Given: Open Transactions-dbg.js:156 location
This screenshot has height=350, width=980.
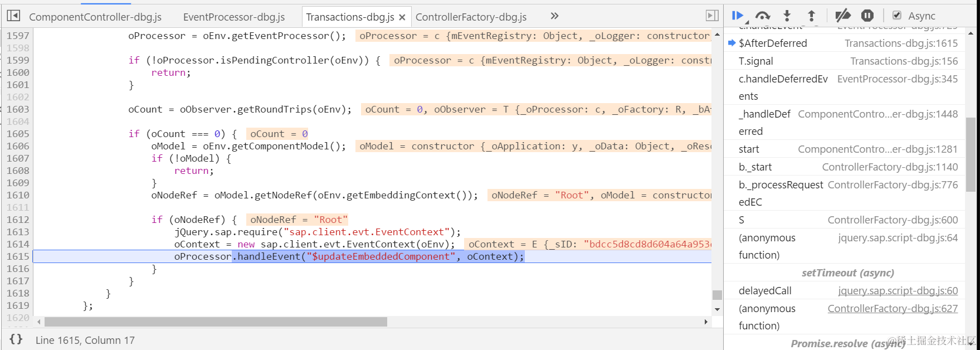Looking at the screenshot, I should pos(904,61).
